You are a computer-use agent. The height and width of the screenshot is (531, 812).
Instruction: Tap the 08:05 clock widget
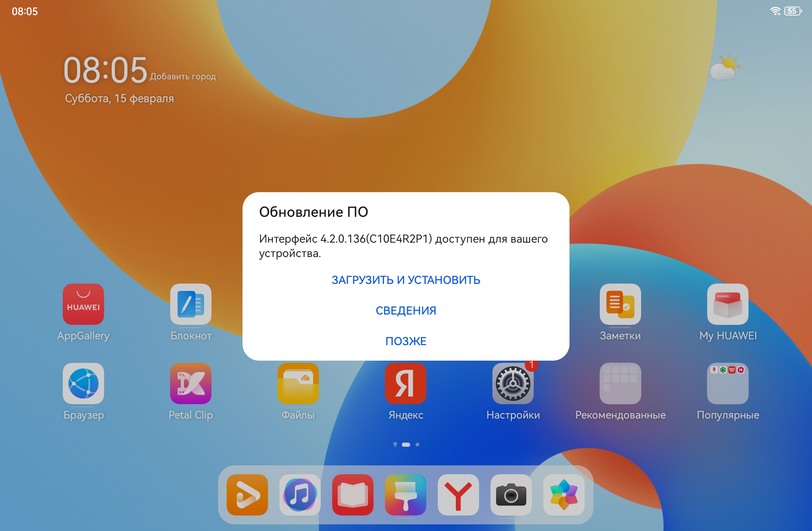click(x=105, y=70)
